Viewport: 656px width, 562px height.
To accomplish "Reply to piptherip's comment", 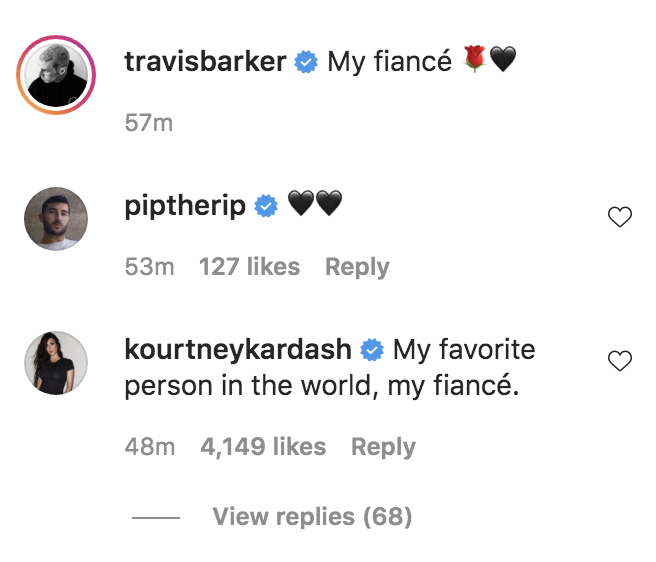I will pos(357,267).
